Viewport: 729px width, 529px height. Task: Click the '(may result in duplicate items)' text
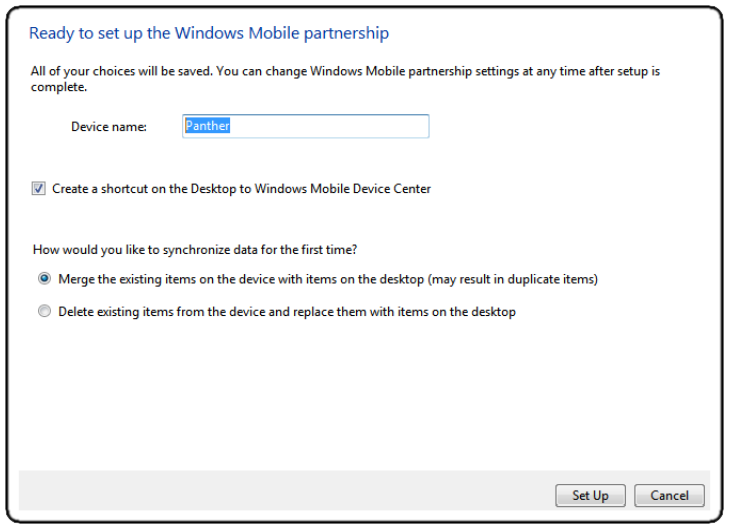(x=512, y=279)
